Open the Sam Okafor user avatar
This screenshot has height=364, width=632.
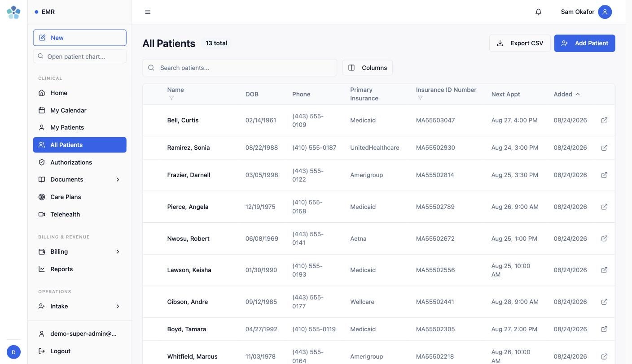point(605,12)
